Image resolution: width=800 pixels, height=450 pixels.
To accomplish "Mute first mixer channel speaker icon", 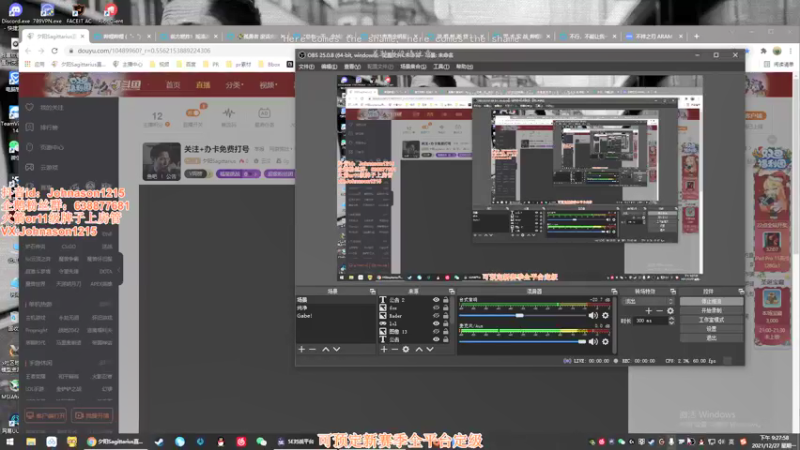I will coord(593,316).
